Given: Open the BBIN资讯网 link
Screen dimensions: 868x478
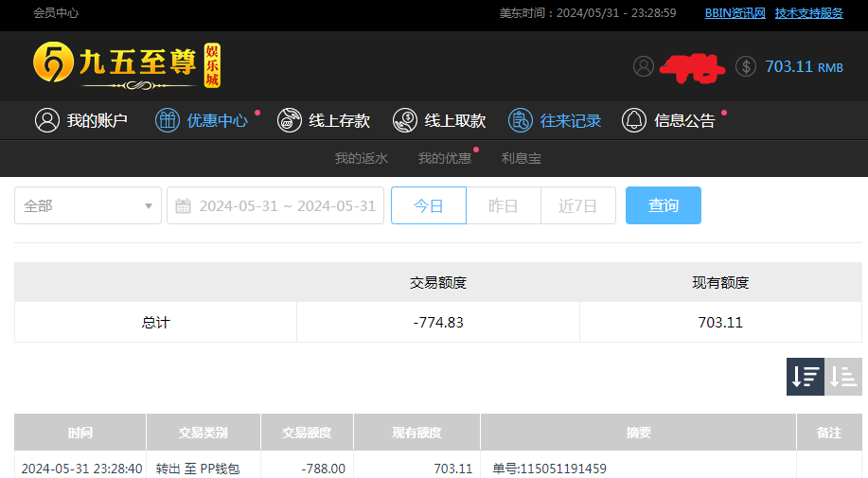Looking at the screenshot, I should (x=735, y=13).
